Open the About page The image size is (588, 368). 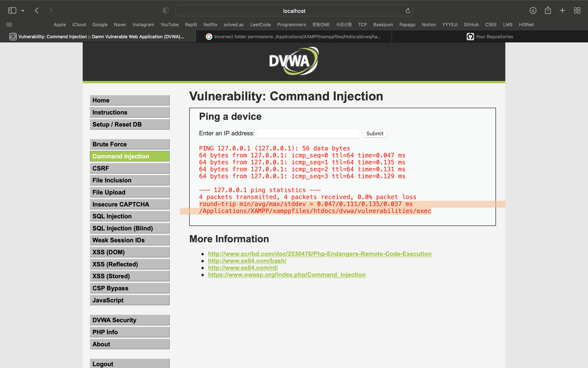pyautogui.click(x=130, y=344)
